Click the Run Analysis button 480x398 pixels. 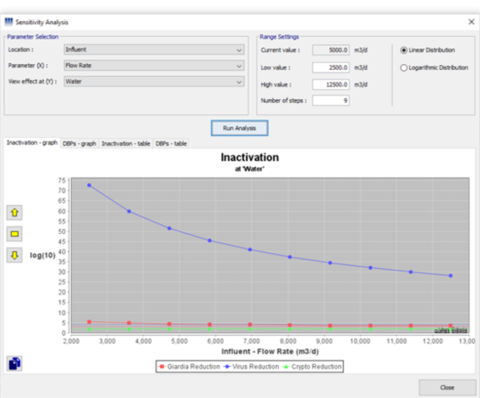pyautogui.click(x=239, y=128)
